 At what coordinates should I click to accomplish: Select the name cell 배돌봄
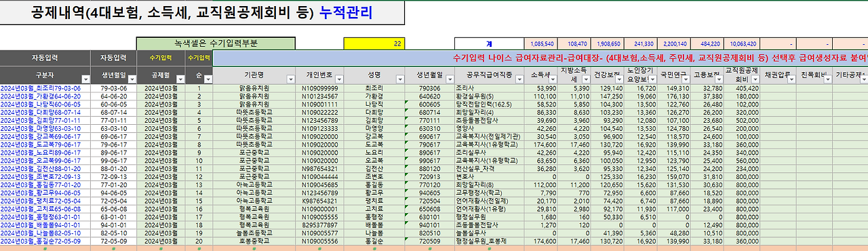pyautogui.click(x=375, y=225)
